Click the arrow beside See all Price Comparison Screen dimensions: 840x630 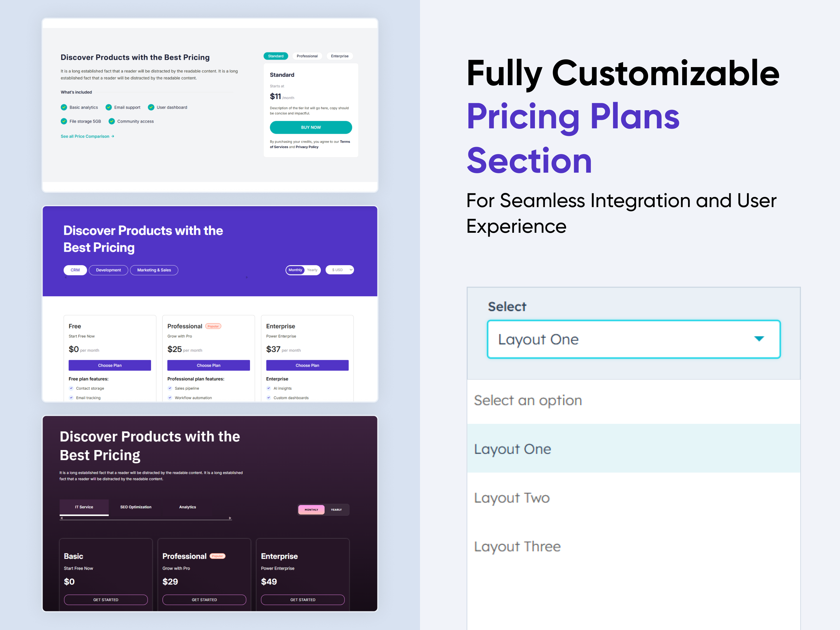coord(113,136)
